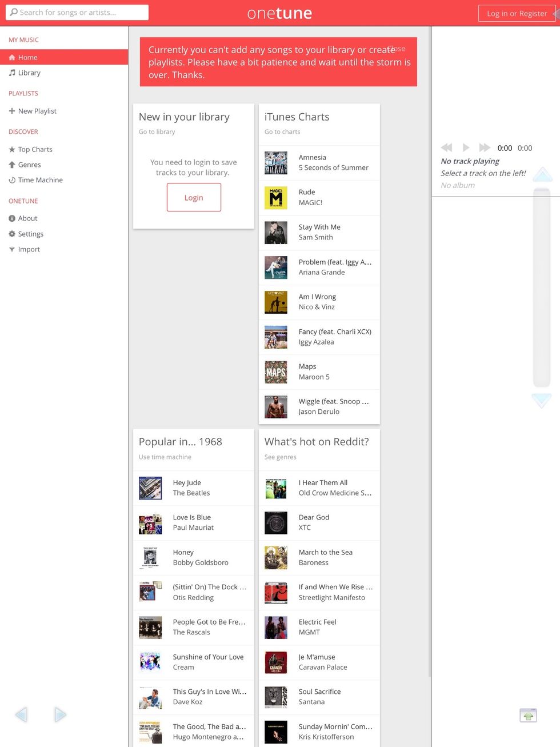Click the skip-forward control in the player
The image size is (560, 747).
(x=485, y=147)
